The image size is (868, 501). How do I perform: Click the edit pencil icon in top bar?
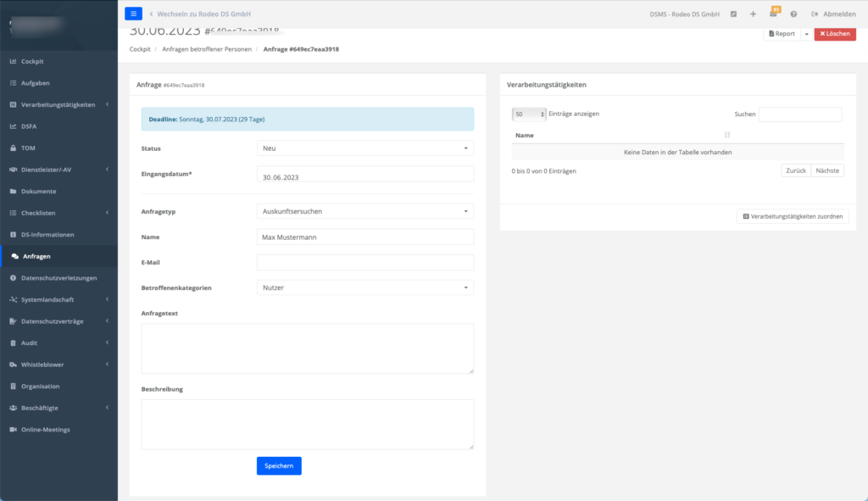(733, 14)
